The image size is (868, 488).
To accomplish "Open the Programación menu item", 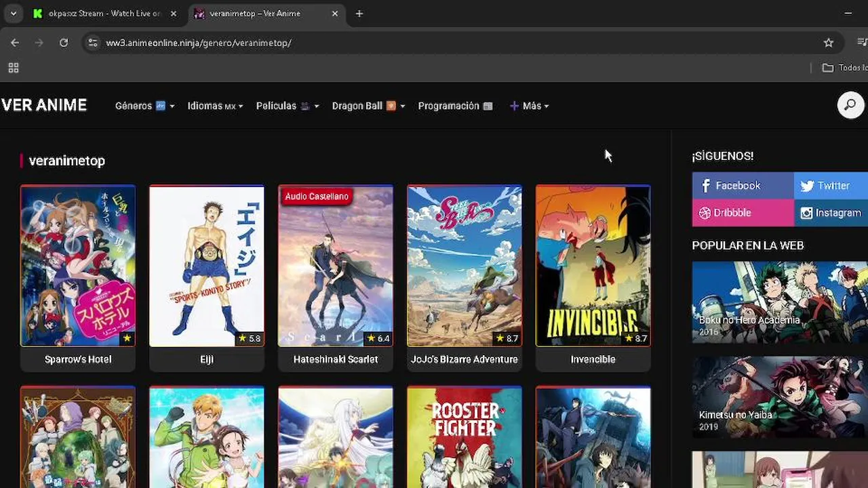I will point(455,106).
